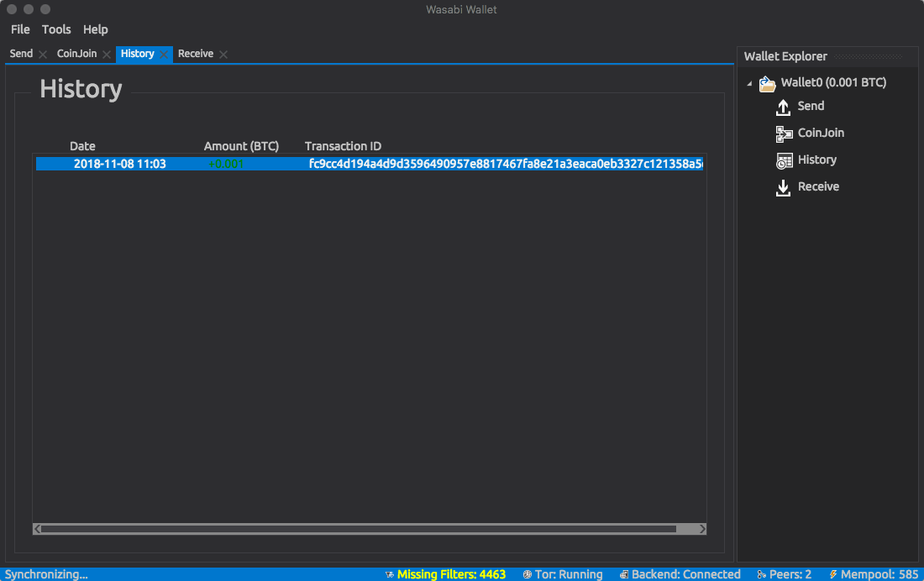Click the Peers: 2 status text
Screen dimensions: 924x581
tap(790, 574)
